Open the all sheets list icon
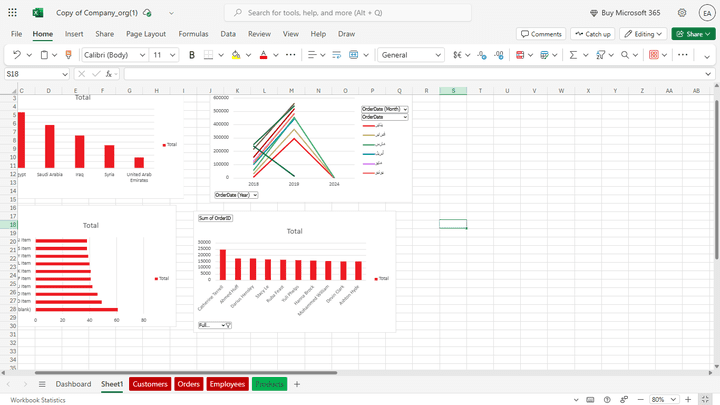720x405 pixels. click(42, 384)
